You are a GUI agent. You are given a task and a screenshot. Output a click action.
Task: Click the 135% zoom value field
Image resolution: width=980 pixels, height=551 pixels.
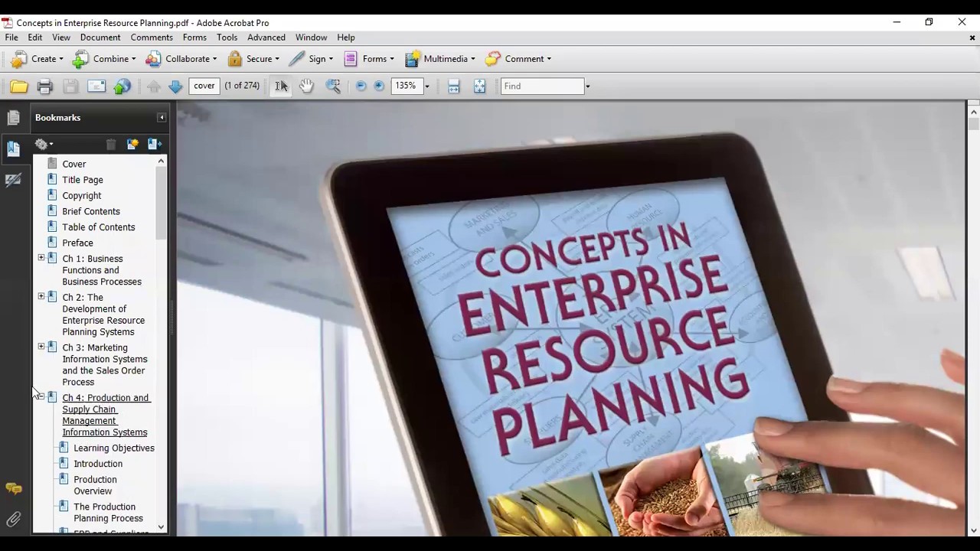[x=406, y=86]
